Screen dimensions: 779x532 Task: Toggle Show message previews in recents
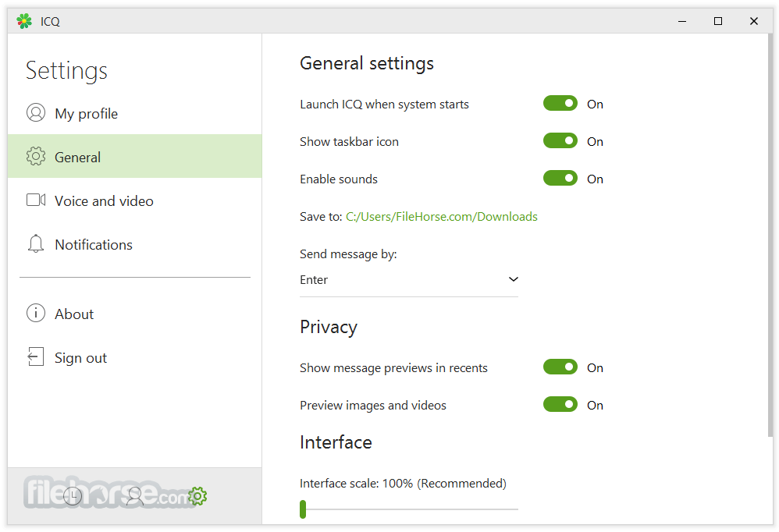pos(560,367)
